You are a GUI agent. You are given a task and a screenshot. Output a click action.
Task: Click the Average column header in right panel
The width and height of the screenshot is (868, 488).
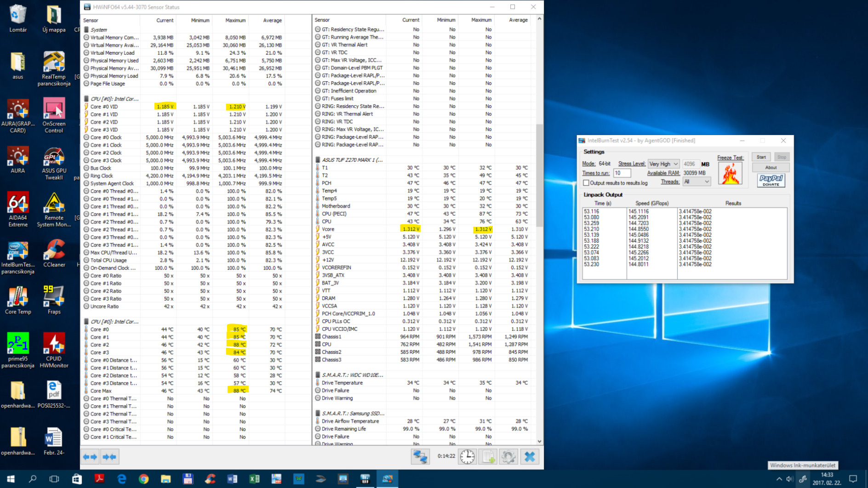click(x=517, y=20)
